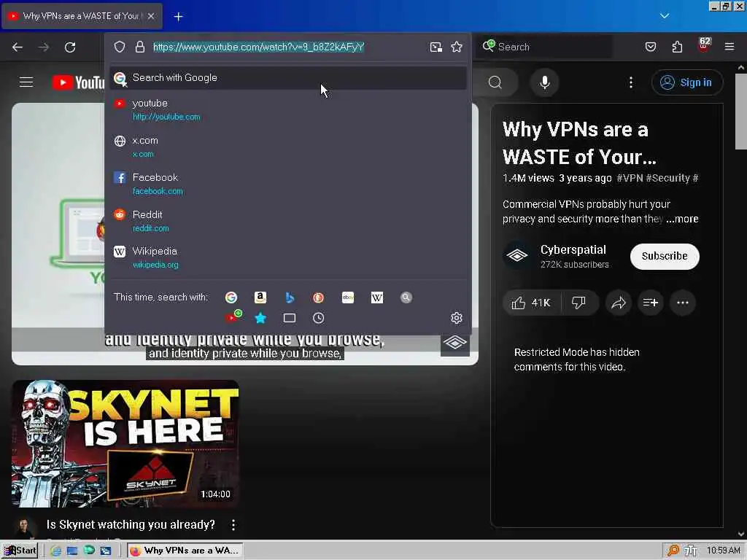Open uBlock extension showing 62
The image size is (747, 560).
[704, 45]
